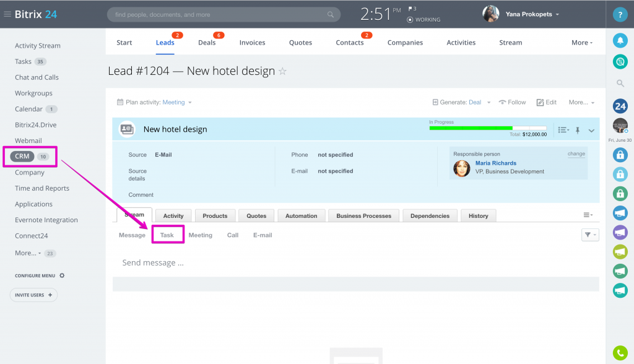The height and width of the screenshot is (364, 634).
Task: Open the blue 24 round icon
Action: click(620, 106)
